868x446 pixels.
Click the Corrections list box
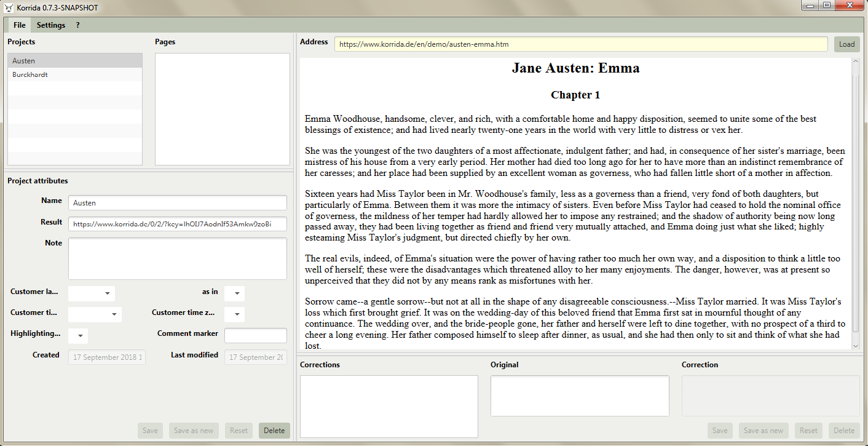[x=389, y=406]
